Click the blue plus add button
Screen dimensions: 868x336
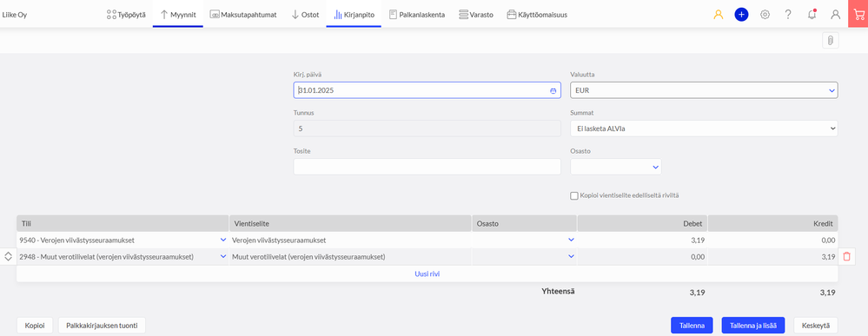(741, 15)
